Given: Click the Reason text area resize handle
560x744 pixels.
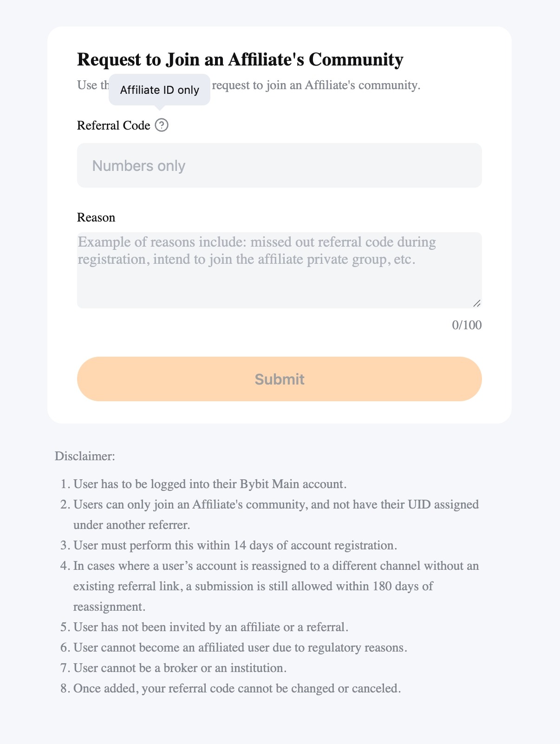Looking at the screenshot, I should (477, 303).
